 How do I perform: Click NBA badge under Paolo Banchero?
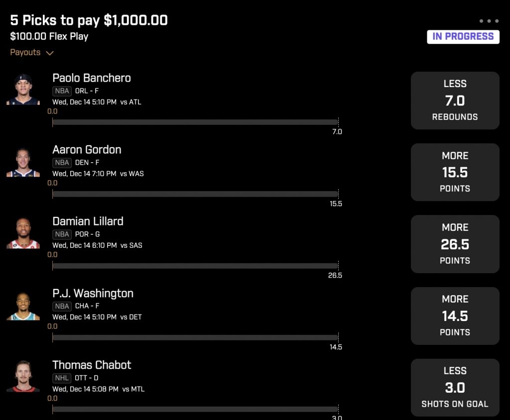click(62, 91)
